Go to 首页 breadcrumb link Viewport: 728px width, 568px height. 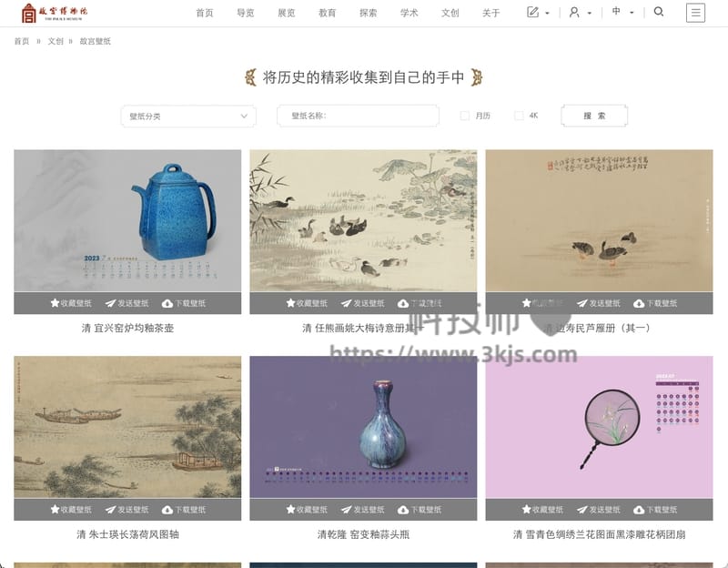(21, 41)
